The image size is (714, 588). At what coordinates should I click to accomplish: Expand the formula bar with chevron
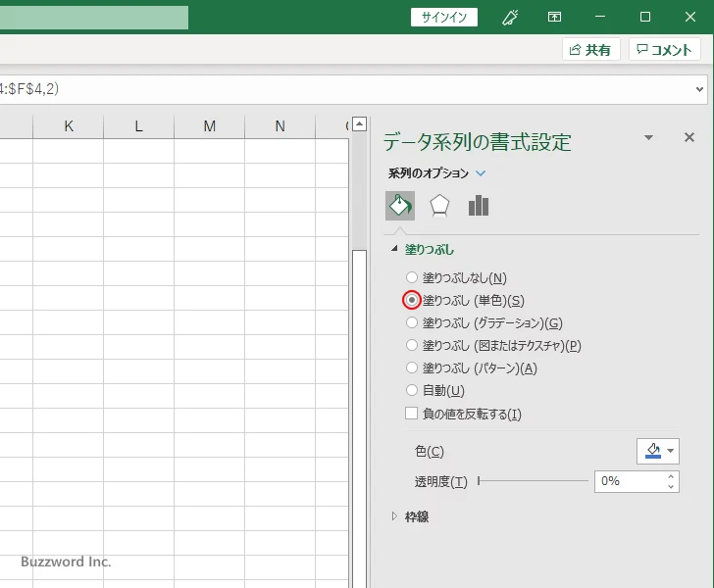[x=699, y=89]
